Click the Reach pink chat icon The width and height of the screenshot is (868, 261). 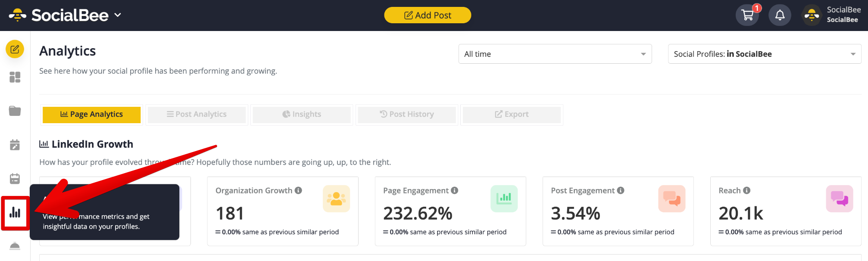pos(839,199)
